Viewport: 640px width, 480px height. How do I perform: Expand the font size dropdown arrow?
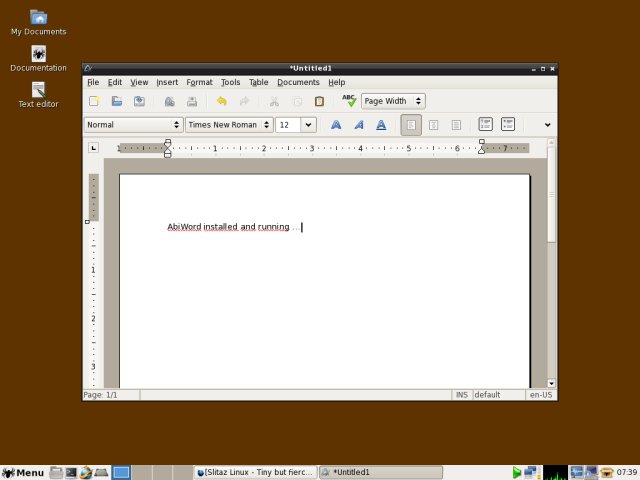coord(309,124)
